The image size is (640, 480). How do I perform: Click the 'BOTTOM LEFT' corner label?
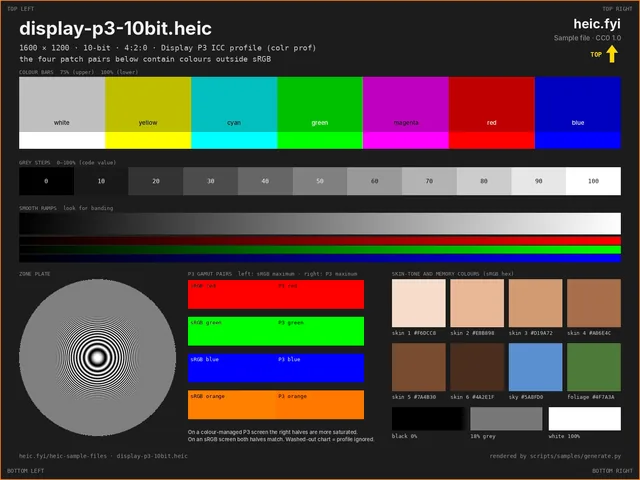point(25,471)
